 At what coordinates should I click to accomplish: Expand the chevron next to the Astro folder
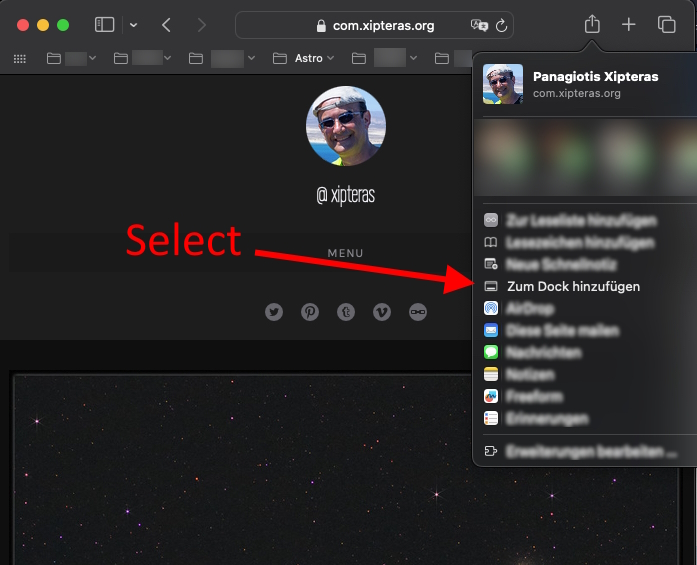(330, 58)
